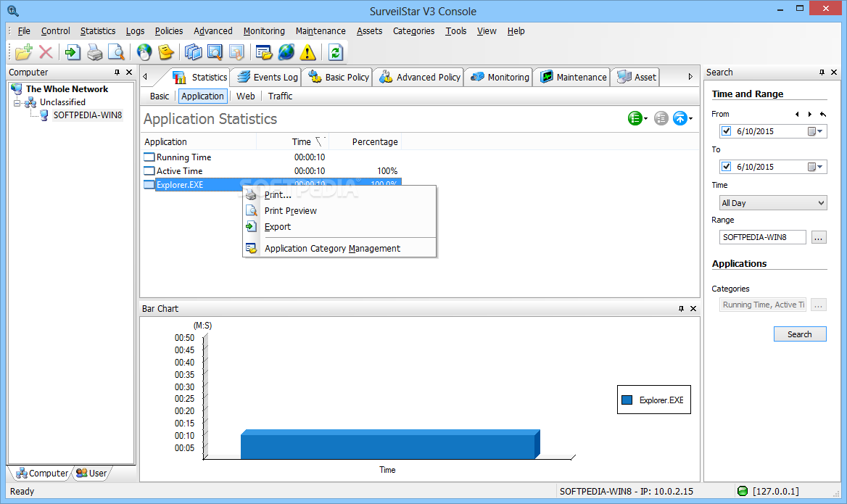This screenshot has height=504, width=847.
Task: Open the To date calendar dropdown
Action: click(x=815, y=167)
